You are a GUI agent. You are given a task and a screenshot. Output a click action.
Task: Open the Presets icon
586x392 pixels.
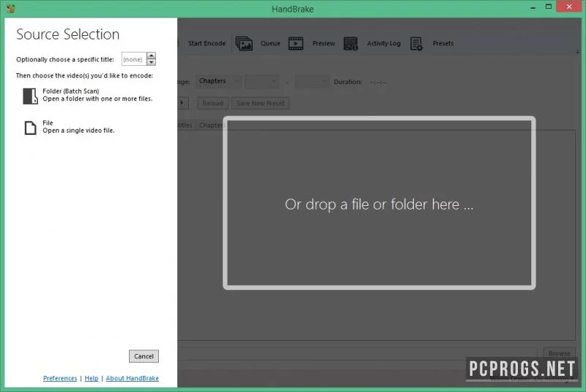[x=416, y=43]
